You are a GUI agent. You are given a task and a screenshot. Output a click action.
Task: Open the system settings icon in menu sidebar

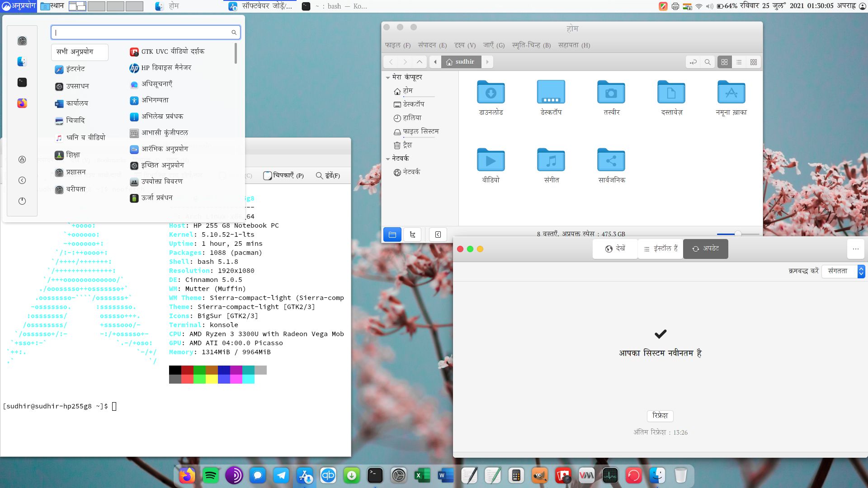point(22,41)
